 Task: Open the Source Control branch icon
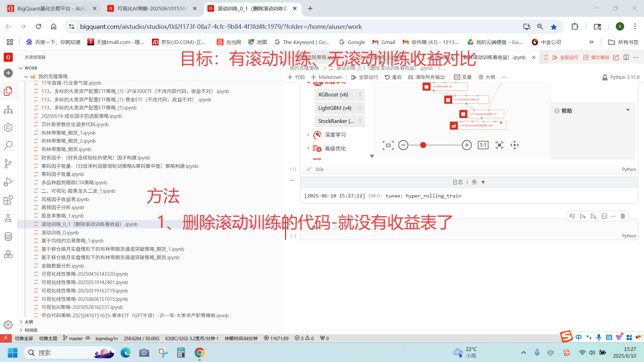pos(8,164)
